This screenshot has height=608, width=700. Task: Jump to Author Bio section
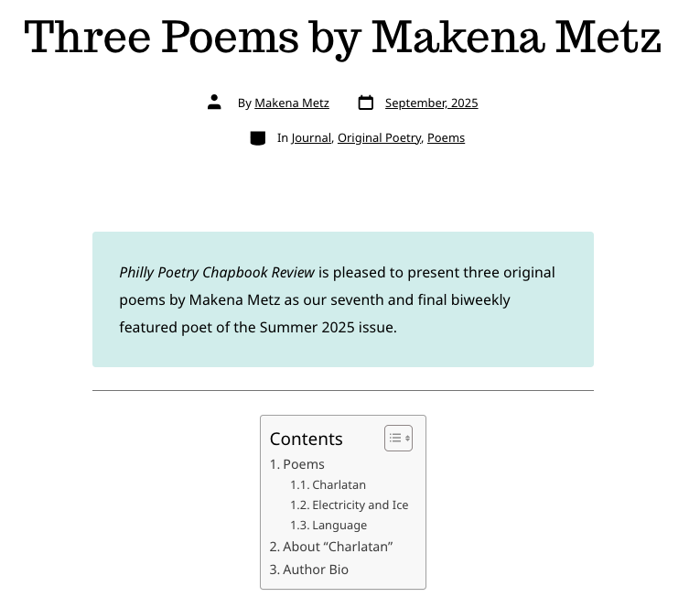316,570
